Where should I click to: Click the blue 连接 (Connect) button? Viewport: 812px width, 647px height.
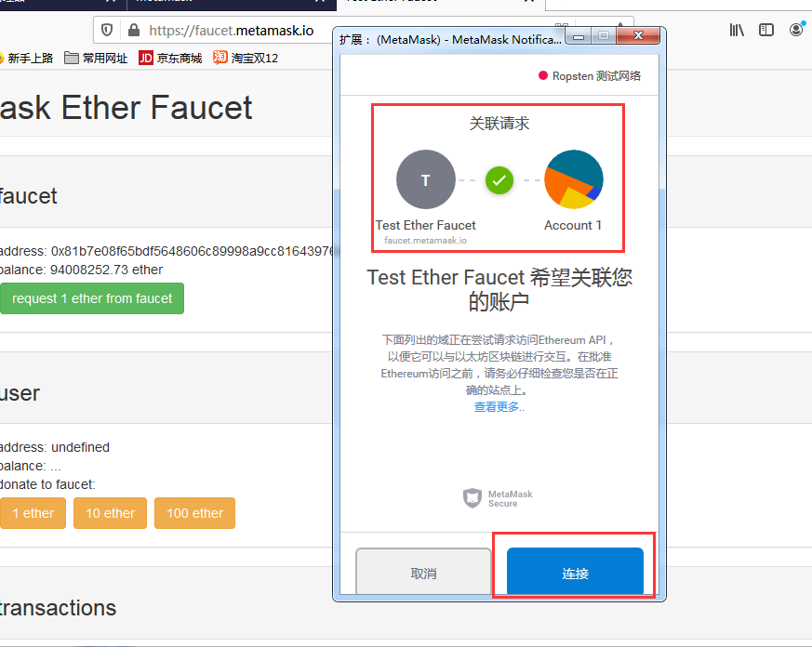[x=575, y=572]
